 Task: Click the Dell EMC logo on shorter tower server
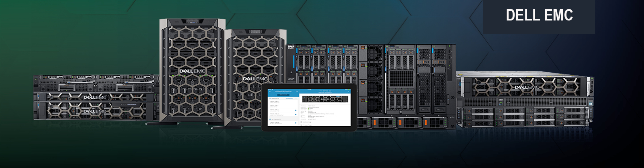255,79
